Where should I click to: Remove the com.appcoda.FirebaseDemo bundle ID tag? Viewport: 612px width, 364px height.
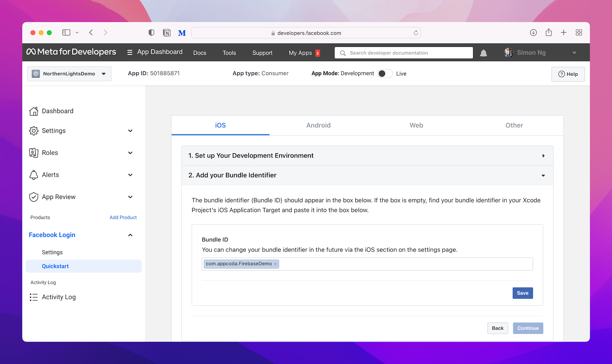pyautogui.click(x=275, y=264)
